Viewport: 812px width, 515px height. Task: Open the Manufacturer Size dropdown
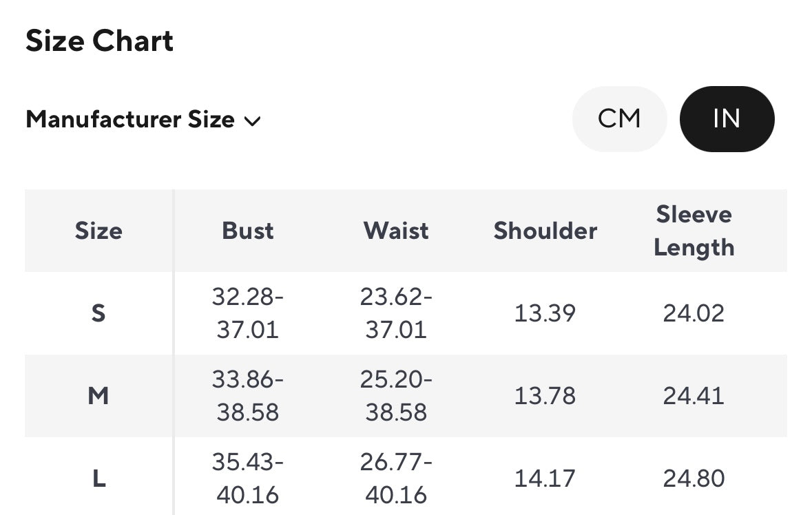coord(143,120)
